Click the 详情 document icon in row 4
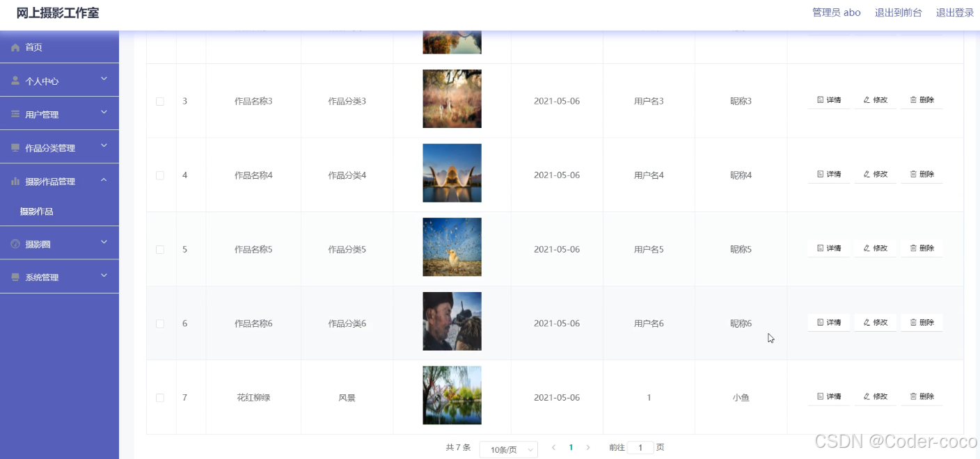Screen dimensions: 980x459 point(820,174)
